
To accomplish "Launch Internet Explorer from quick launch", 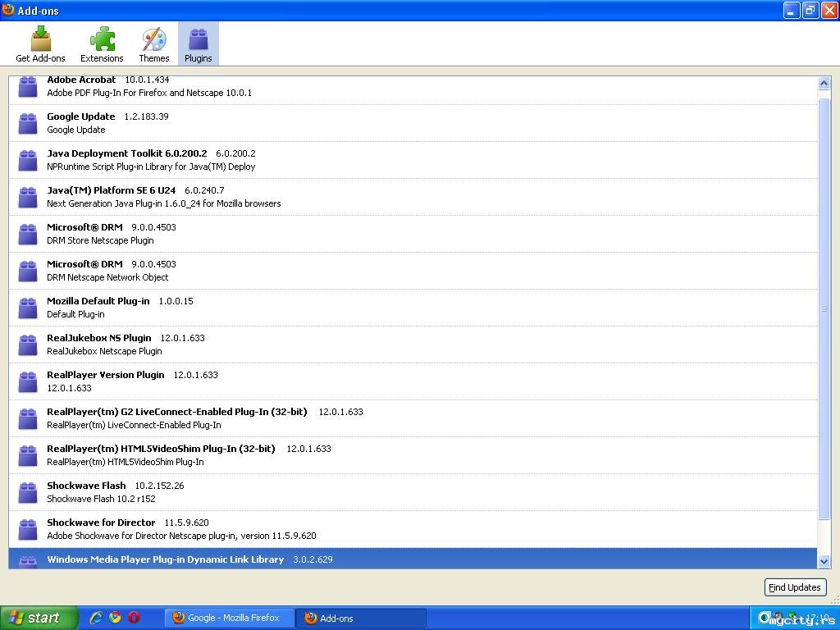I will click(96, 618).
